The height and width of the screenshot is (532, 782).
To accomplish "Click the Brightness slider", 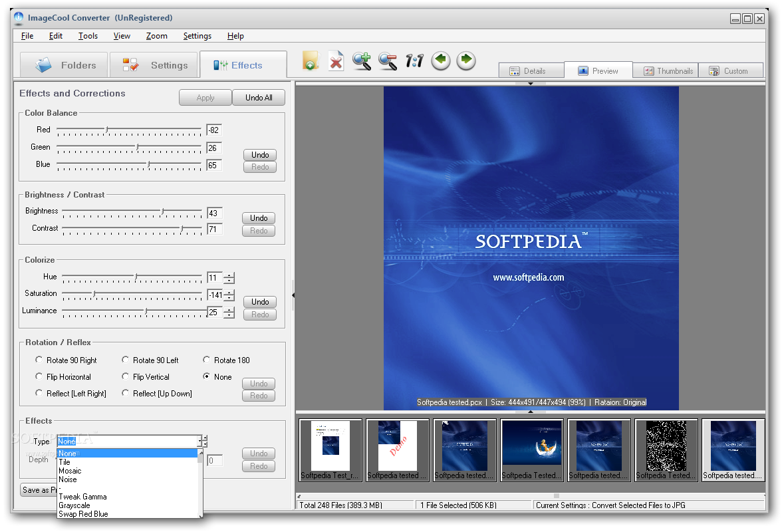I will (x=132, y=213).
